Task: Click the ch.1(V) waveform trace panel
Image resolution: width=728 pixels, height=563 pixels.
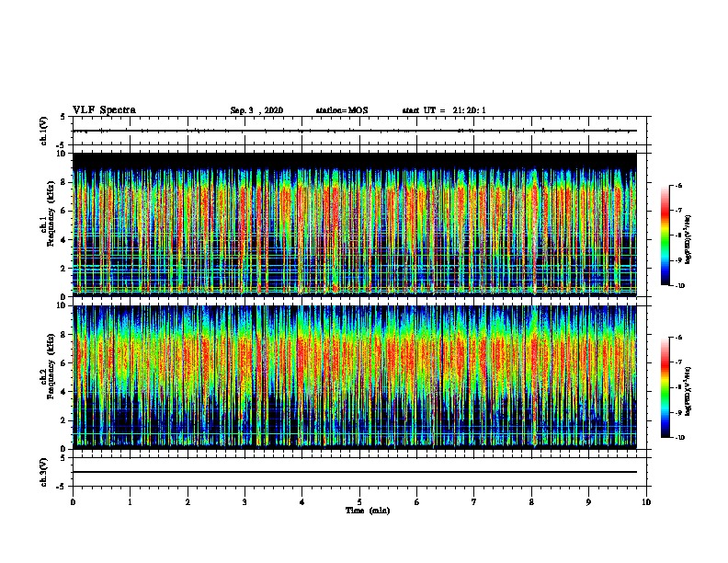Action: pos(359,131)
